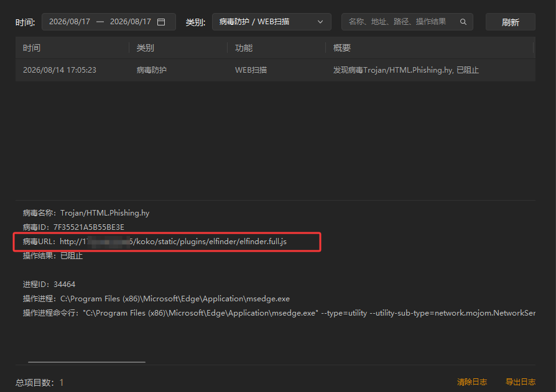Select the start date 2026/08/17 field
The image size is (556, 392).
(70, 22)
